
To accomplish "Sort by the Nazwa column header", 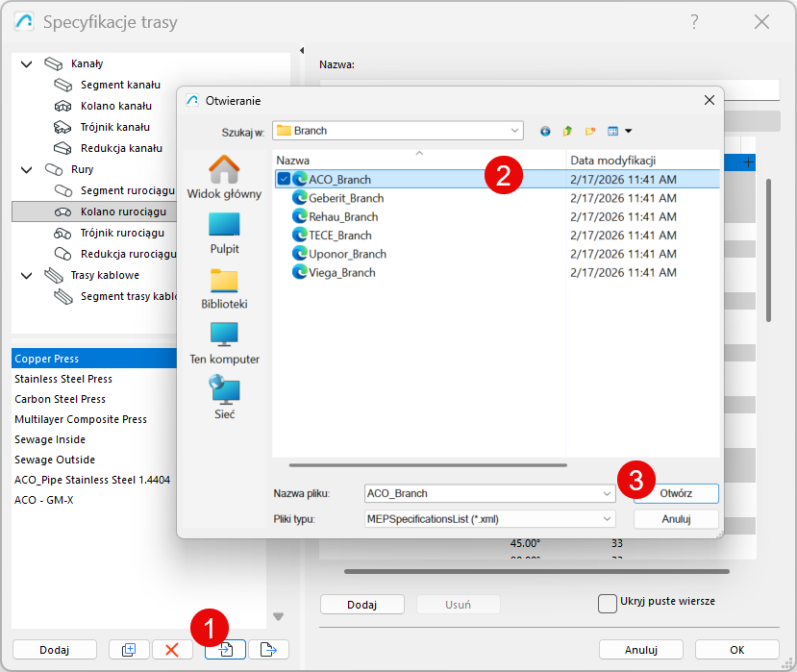I will [419, 161].
